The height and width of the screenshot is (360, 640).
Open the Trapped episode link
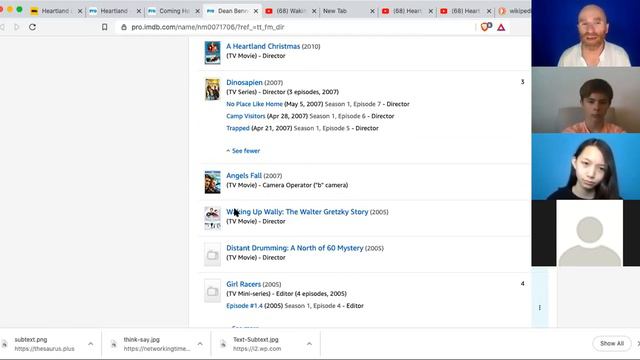[x=238, y=128]
